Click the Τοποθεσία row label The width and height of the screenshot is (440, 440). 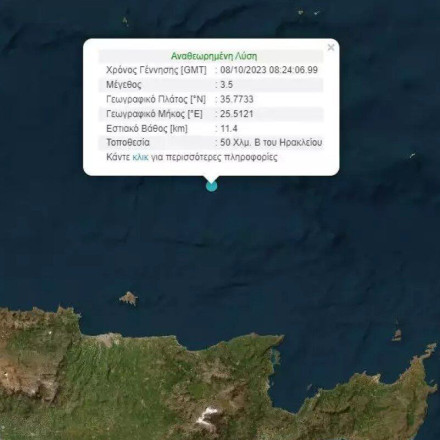pos(128,143)
